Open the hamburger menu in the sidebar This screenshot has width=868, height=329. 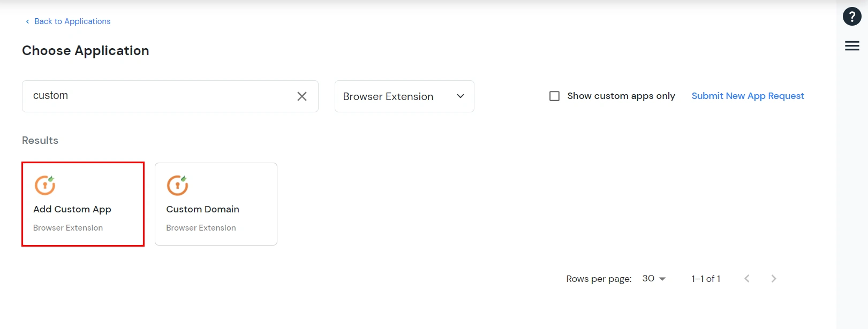852,46
